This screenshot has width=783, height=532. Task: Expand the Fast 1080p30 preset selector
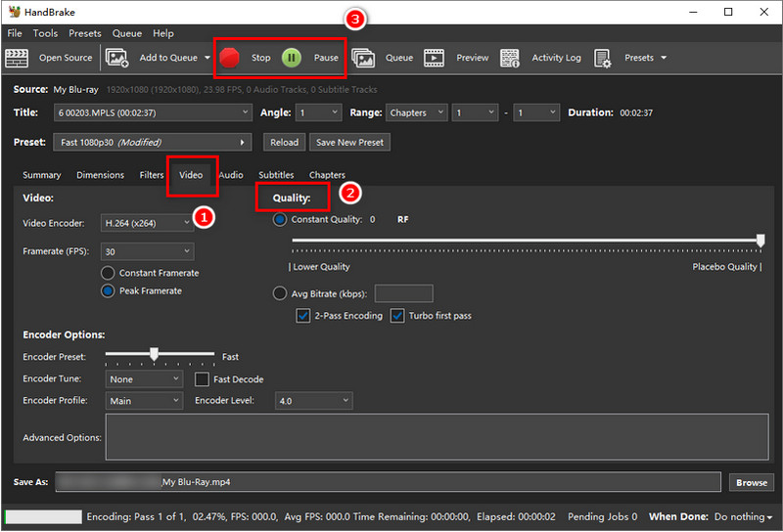(x=153, y=142)
